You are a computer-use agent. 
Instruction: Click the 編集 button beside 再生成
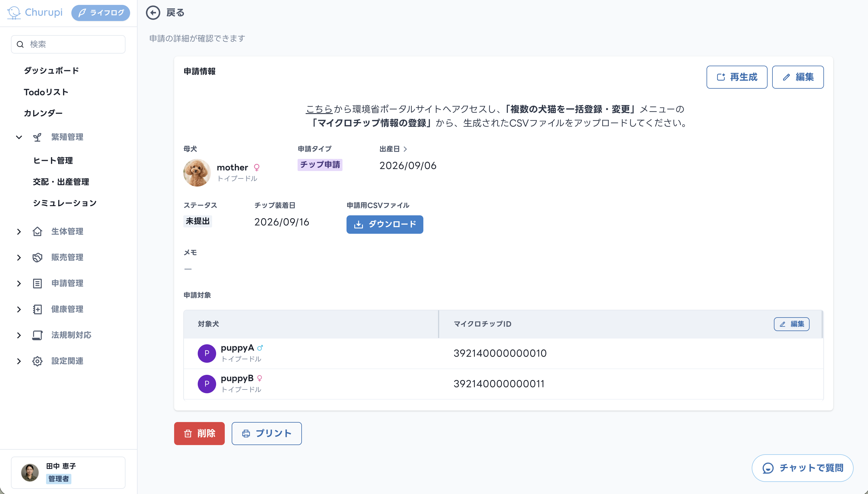click(x=798, y=77)
